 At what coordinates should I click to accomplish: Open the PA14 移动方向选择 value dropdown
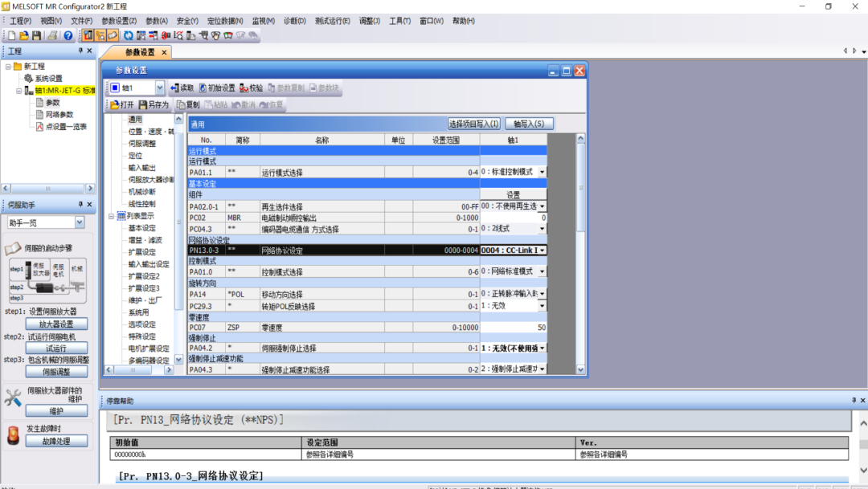(542, 294)
